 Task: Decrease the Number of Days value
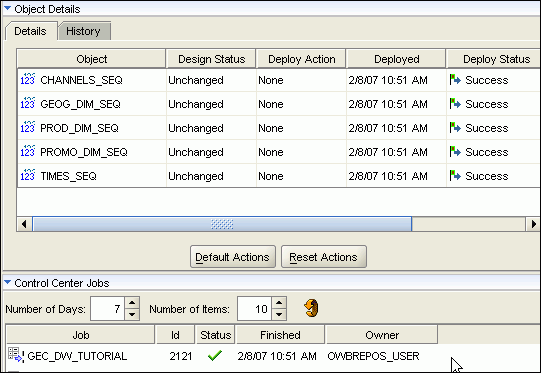coord(132,314)
